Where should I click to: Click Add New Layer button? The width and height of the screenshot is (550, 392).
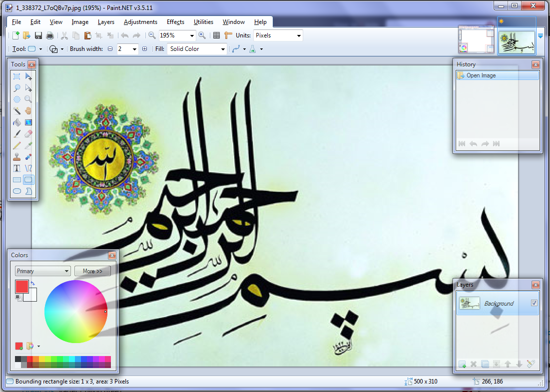click(x=462, y=365)
